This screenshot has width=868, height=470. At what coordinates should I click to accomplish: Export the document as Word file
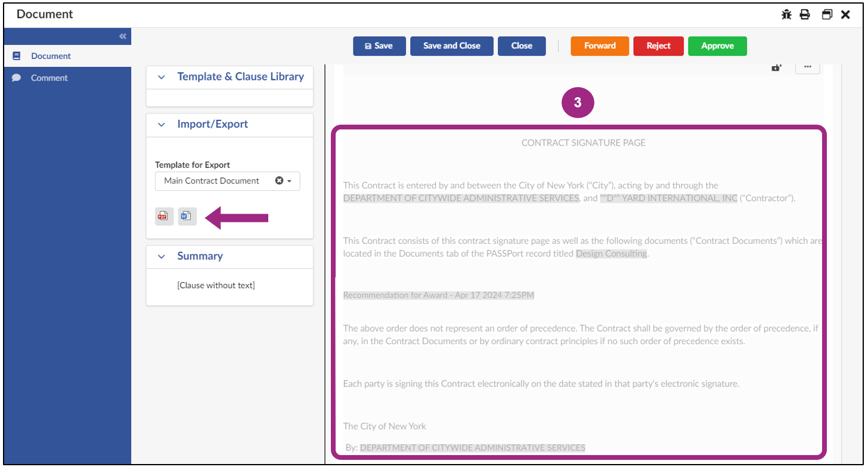(187, 217)
